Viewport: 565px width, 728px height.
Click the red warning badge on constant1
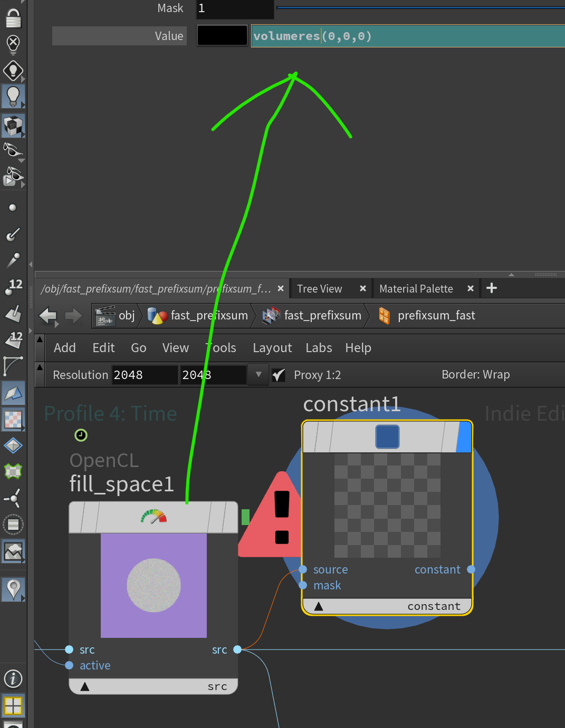(x=275, y=517)
